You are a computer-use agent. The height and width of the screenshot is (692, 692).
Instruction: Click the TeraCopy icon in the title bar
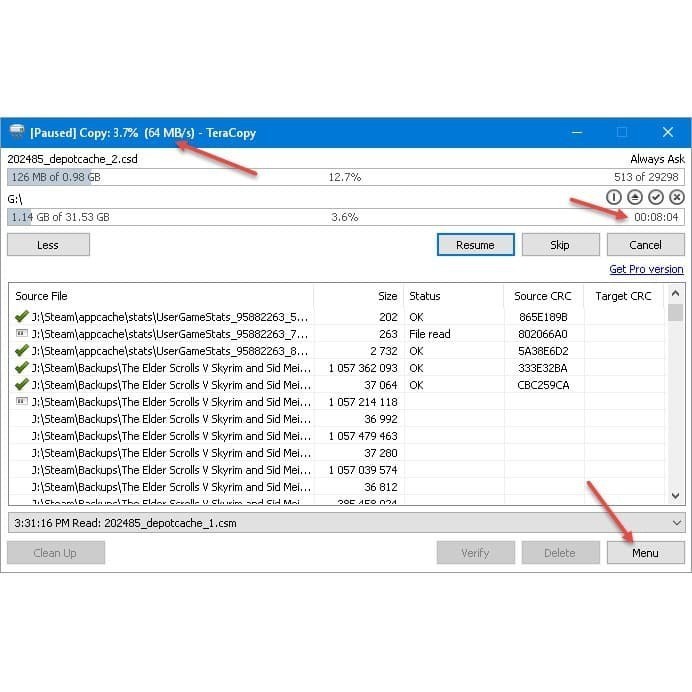tap(17, 132)
